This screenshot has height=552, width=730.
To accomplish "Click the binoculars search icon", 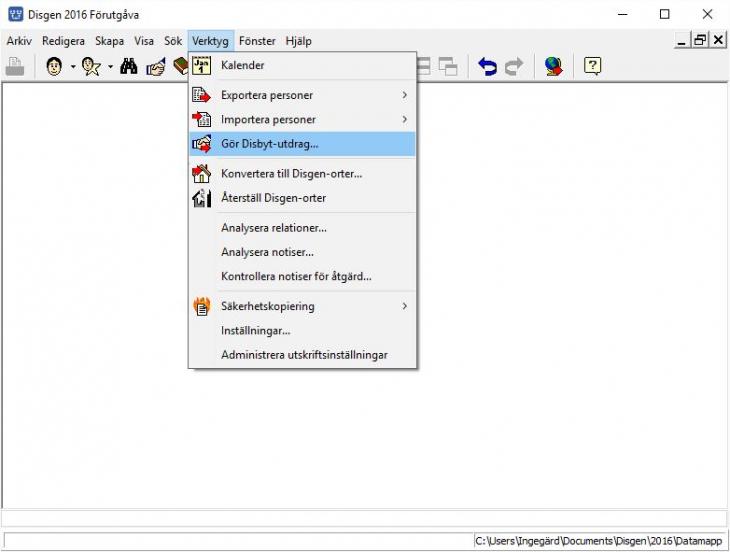I will coord(128,67).
